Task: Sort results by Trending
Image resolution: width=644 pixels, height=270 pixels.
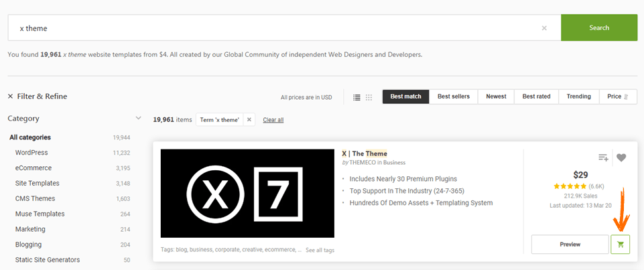Action: [x=579, y=96]
